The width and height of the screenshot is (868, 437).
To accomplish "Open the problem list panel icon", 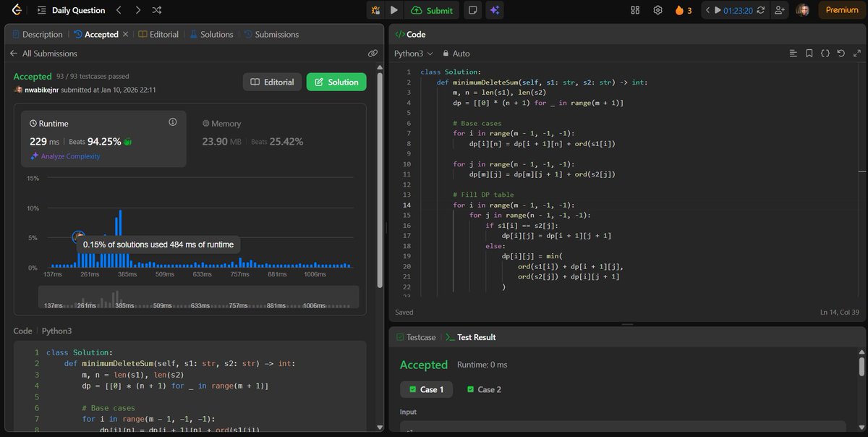I will pyautogui.click(x=41, y=11).
